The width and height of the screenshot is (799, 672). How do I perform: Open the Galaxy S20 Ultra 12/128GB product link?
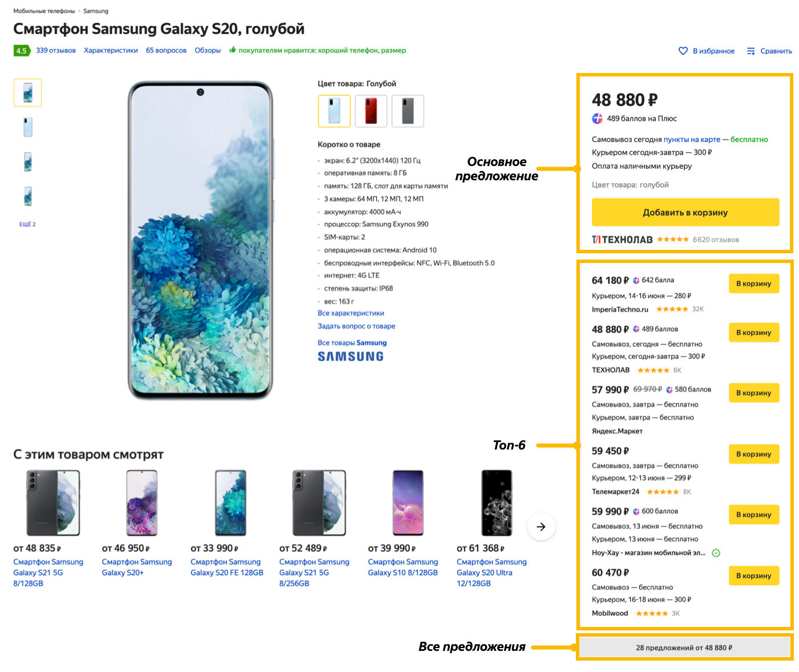point(491,572)
